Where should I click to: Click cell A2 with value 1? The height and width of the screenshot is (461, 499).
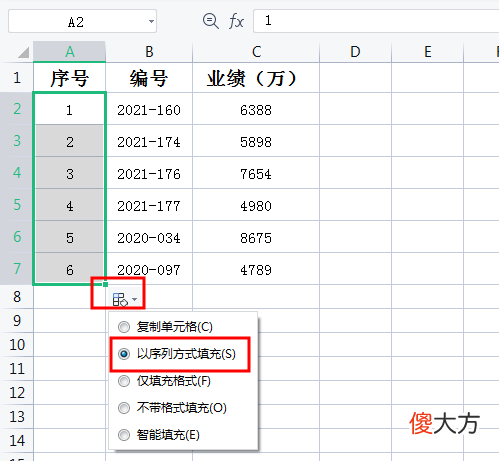pyautogui.click(x=70, y=110)
